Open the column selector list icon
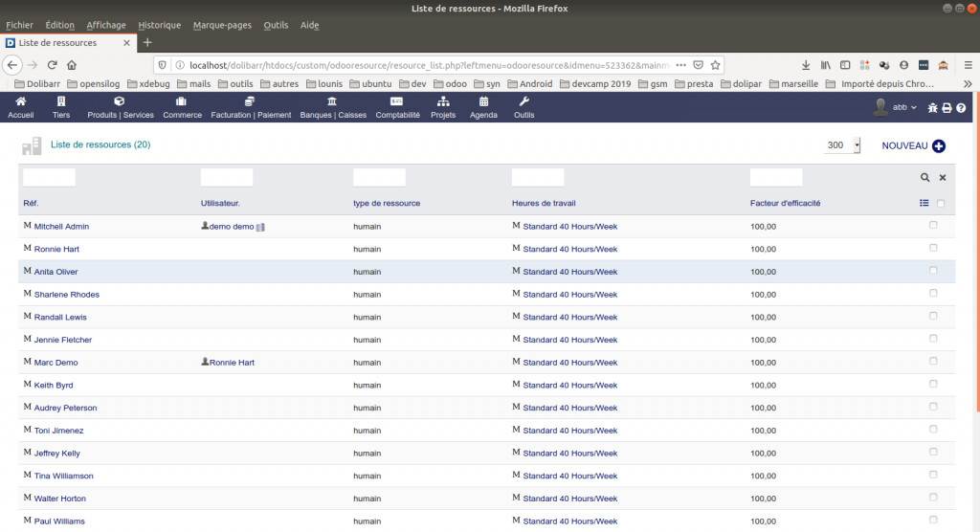980x532 pixels. point(924,203)
